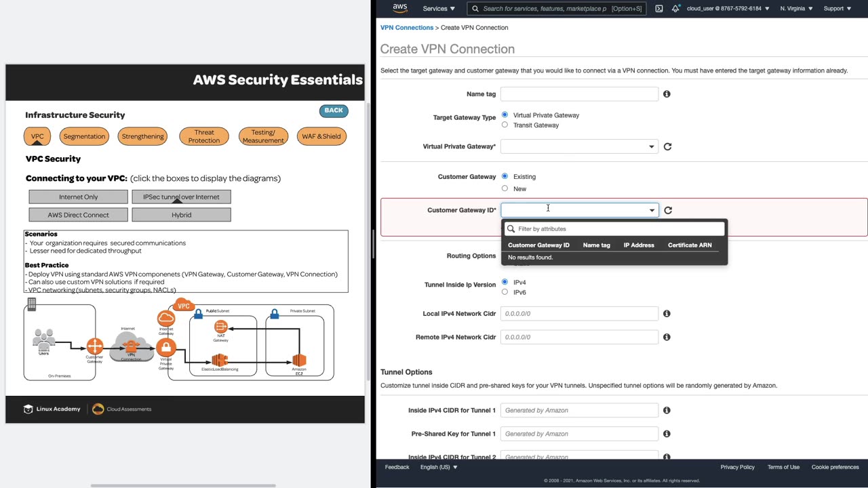Image resolution: width=868 pixels, height=488 pixels.
Task: Open the Terms of Use link
Action: [x=783, y=467]
